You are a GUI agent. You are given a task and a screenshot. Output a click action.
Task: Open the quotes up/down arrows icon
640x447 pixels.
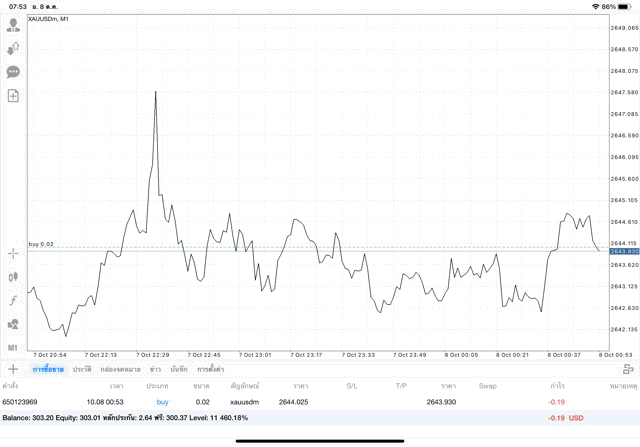(x=13, y=48)
